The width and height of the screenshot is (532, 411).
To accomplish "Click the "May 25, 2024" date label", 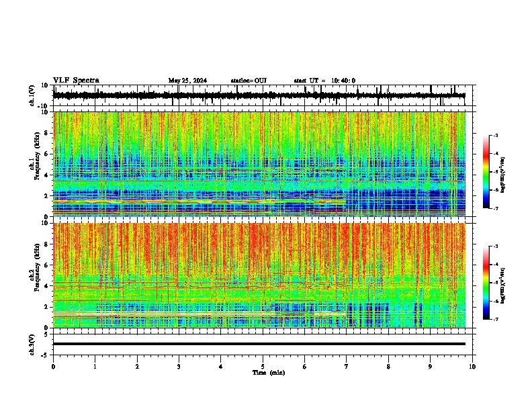I will [187, 81].
